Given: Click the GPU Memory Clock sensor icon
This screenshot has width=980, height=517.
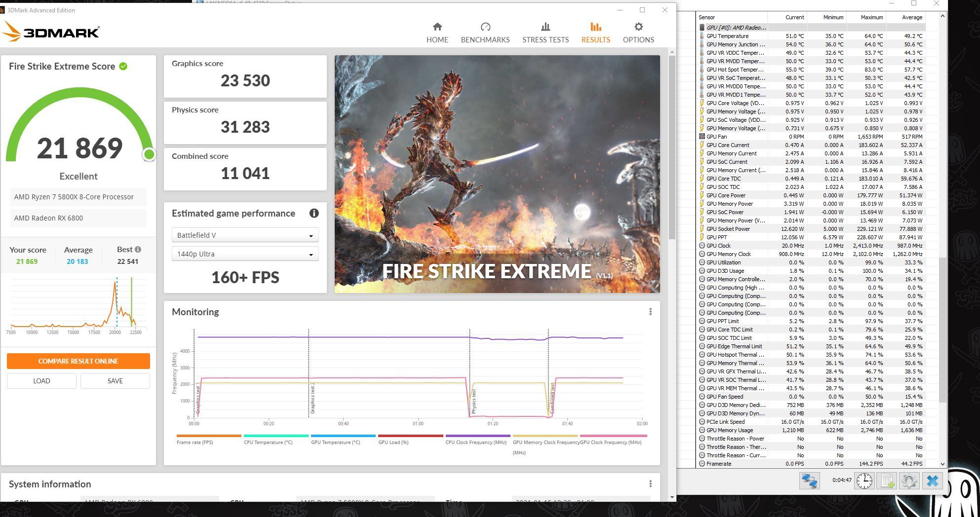Looking at the screenshot, I should pos(702,254).
